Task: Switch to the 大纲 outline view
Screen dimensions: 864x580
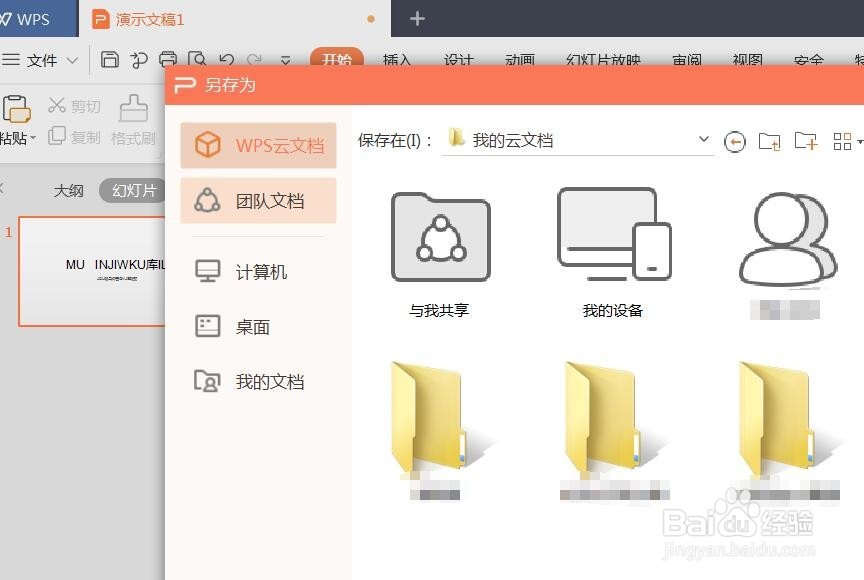Action: click(69, 191)
